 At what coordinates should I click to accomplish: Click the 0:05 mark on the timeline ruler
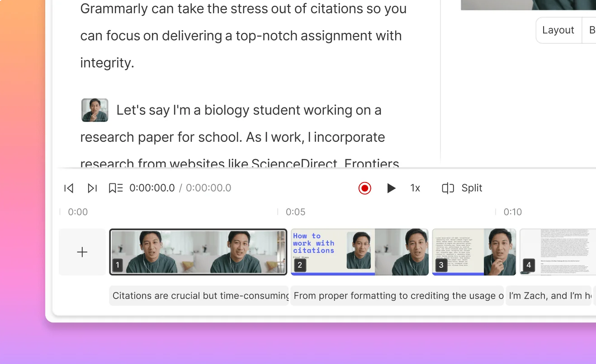[295, 212]
